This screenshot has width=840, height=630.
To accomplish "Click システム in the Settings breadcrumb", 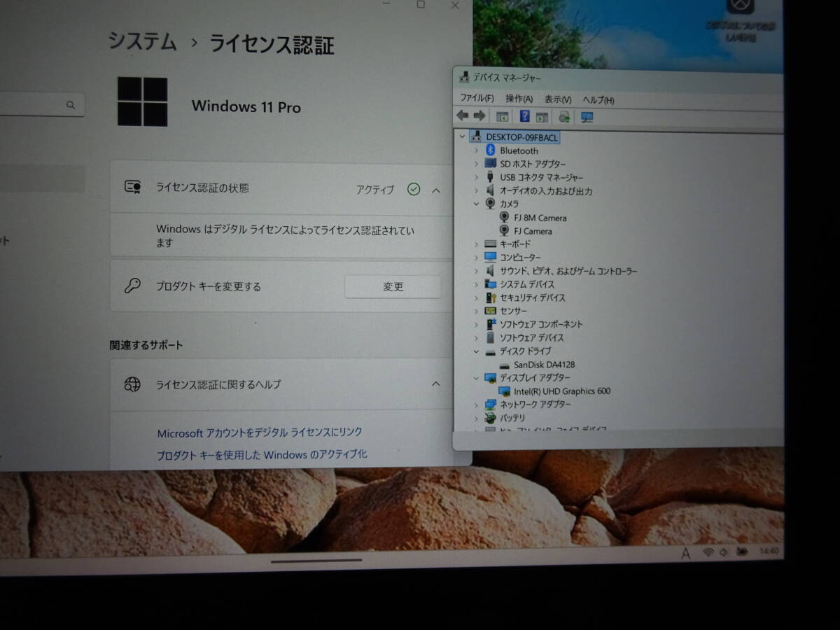I will pos(142,41).
